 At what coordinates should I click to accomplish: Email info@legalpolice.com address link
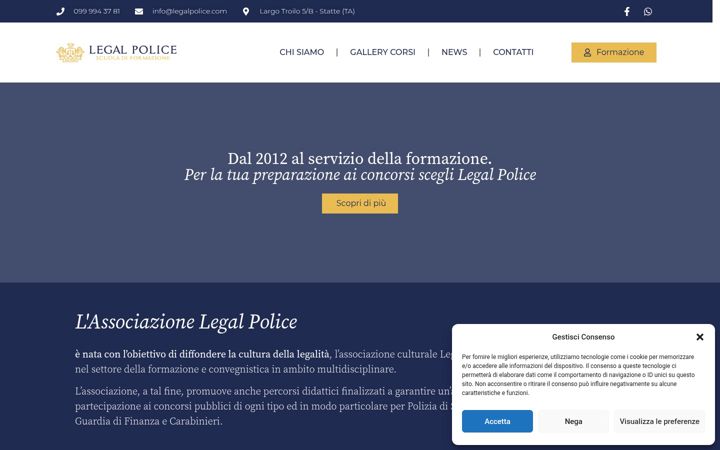[x=190, y=11]
